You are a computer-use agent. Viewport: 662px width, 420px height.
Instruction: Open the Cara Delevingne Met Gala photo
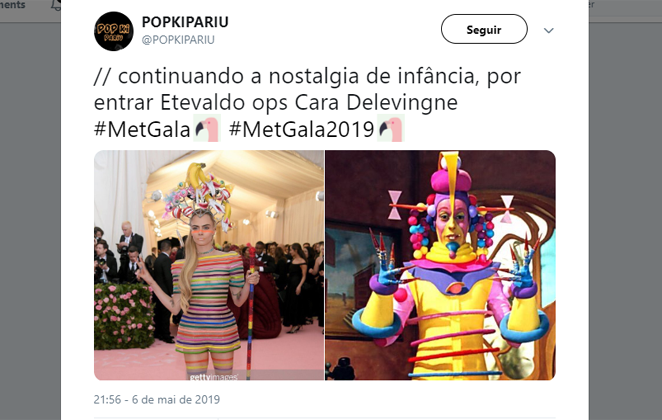click(x=209, y=265)
